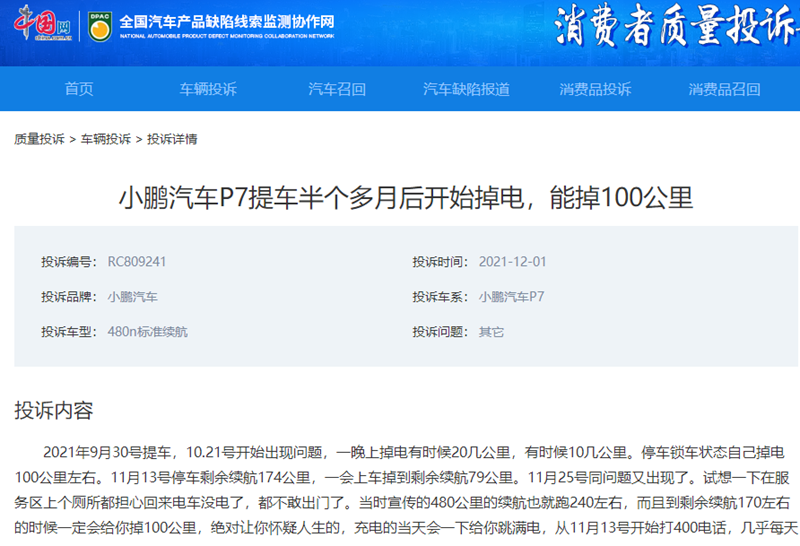Screen dimensions: 800x546
Task: Click the 车辆投诉 breadcrumb link
Action: pyautogui.click(x=106, y=139)
